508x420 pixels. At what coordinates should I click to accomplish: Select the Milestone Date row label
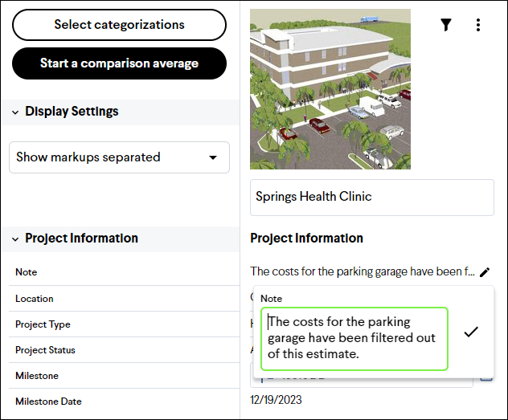click(x=48, y=402)
